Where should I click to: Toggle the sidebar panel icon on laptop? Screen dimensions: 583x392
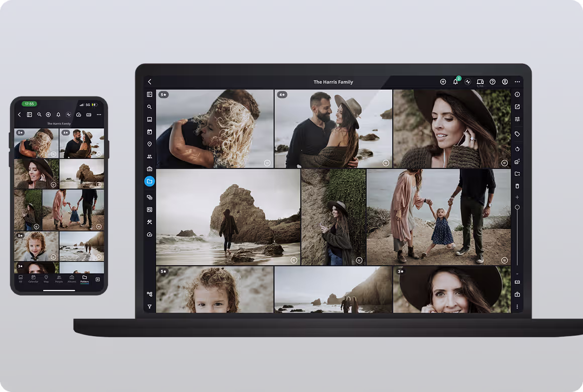149,94
